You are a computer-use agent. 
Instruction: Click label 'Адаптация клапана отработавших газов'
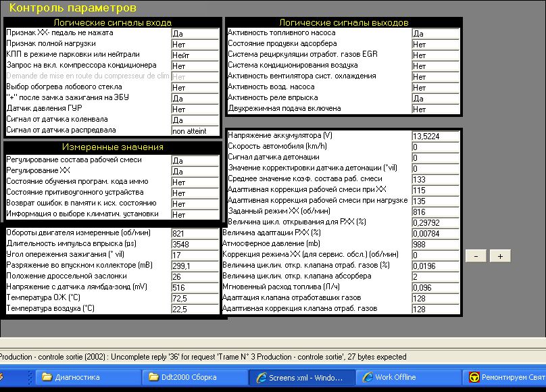tap(291, 297)
